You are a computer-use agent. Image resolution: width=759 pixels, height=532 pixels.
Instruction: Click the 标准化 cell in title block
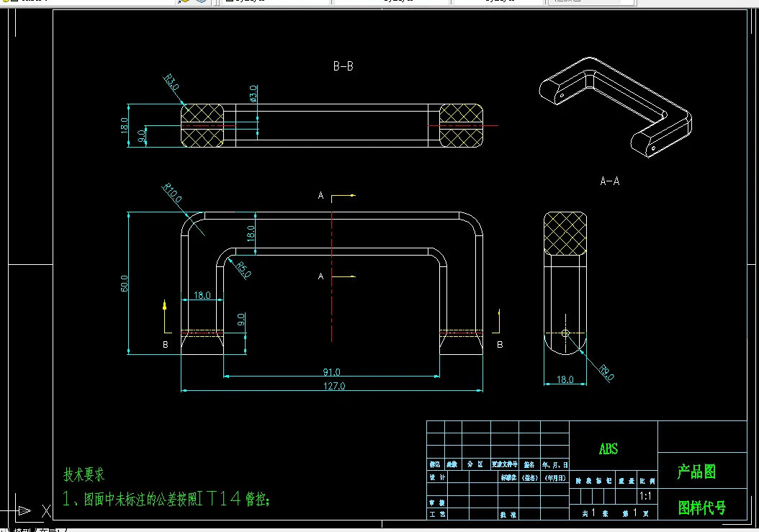pyautogui.click(x=508, y=477)
